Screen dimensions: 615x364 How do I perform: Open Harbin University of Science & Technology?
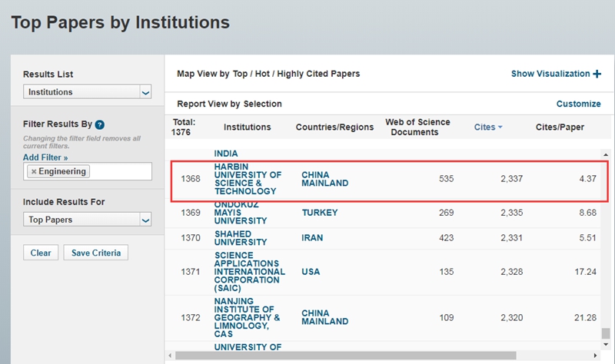click(x=248, y=179)
